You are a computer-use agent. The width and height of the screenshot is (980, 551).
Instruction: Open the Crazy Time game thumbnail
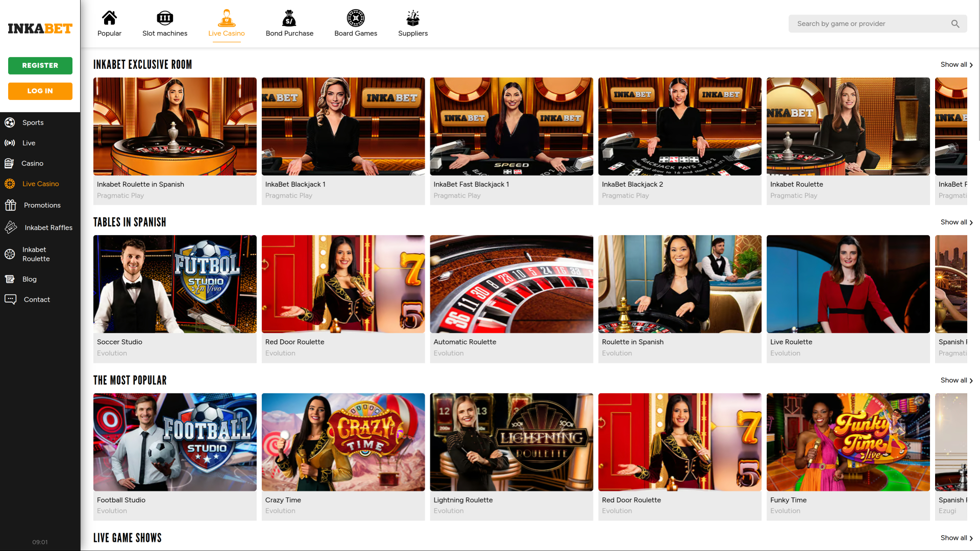pyautogui.click(x=342, y=441)
